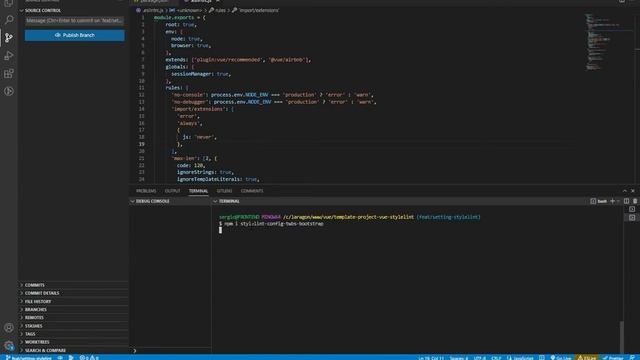Viewport: 640px width, 360px height.
Task: Click the Prettier status bar item
Action: (613, 358)
